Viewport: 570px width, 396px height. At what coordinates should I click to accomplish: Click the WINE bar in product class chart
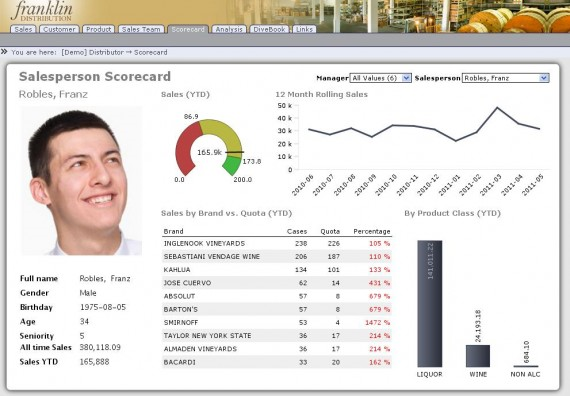478,356
